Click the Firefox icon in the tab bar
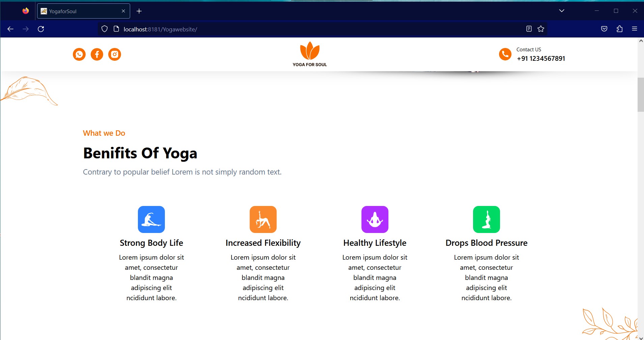This screenshot has width=644, height=340. point(26,11)
